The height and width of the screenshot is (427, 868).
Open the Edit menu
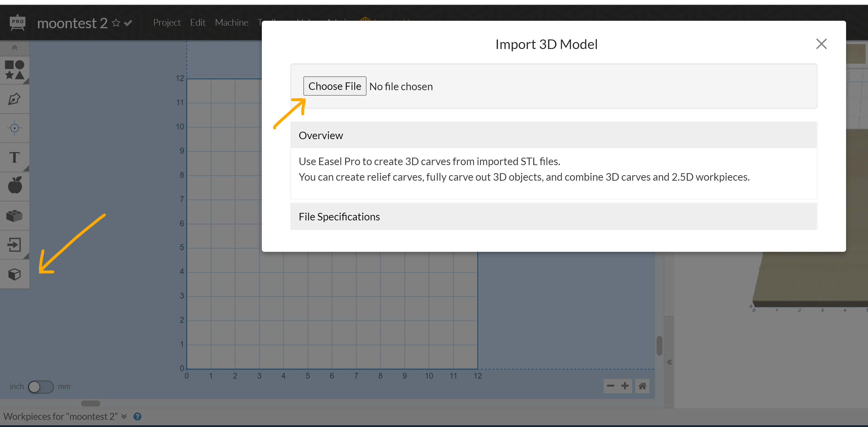click(198, 22)
